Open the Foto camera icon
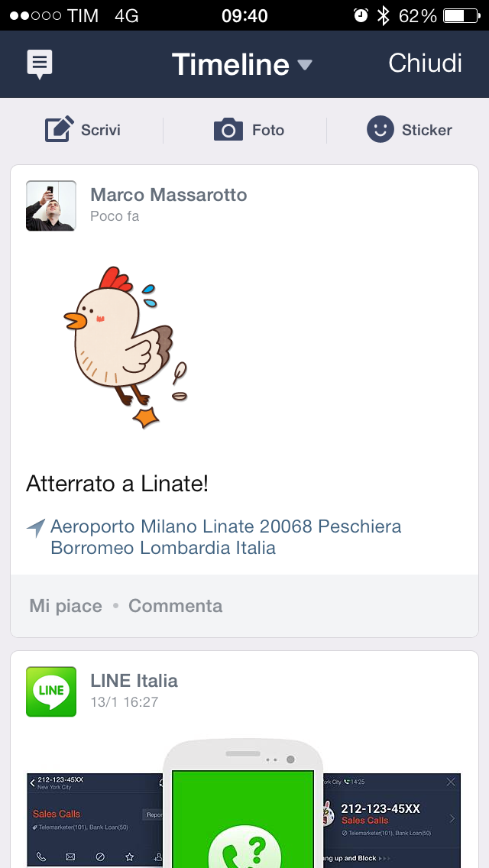Image resolution: width=489 pixels, height=868 pixels. (228, 130)
